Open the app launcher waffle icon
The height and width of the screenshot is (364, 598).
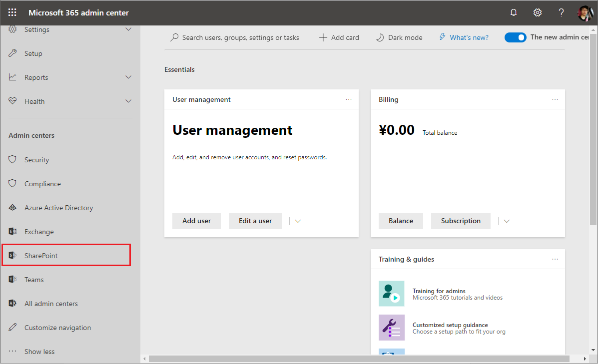(12, 12)
